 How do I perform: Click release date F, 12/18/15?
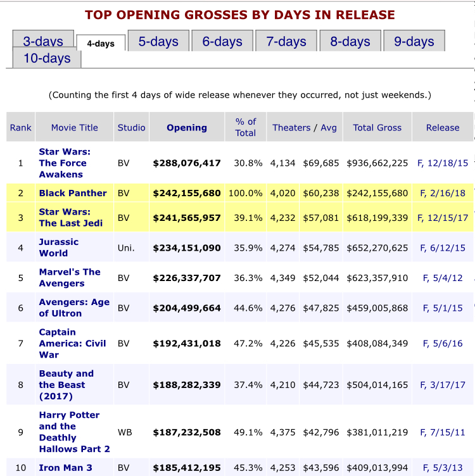(443, 163)
